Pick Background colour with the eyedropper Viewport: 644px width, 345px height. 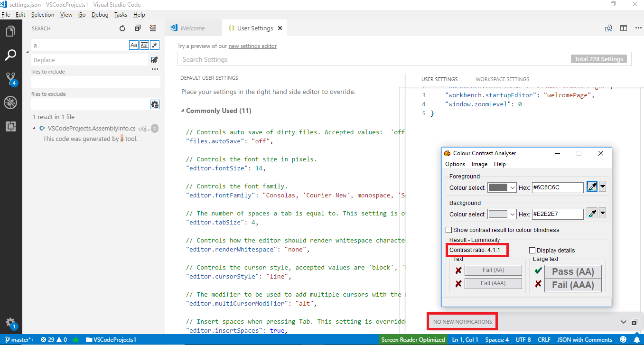pos(592,214)
